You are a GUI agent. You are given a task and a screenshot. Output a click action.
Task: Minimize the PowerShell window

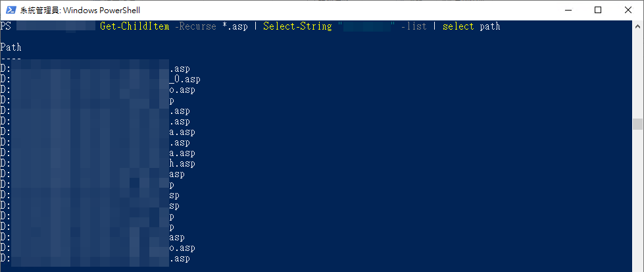pyautogui.click(x=568, y=10)
